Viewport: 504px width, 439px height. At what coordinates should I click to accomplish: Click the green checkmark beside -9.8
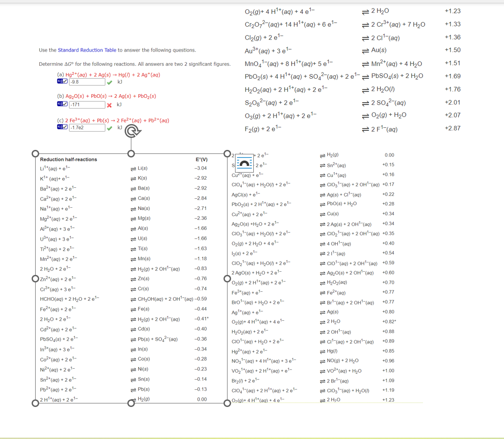110,83
